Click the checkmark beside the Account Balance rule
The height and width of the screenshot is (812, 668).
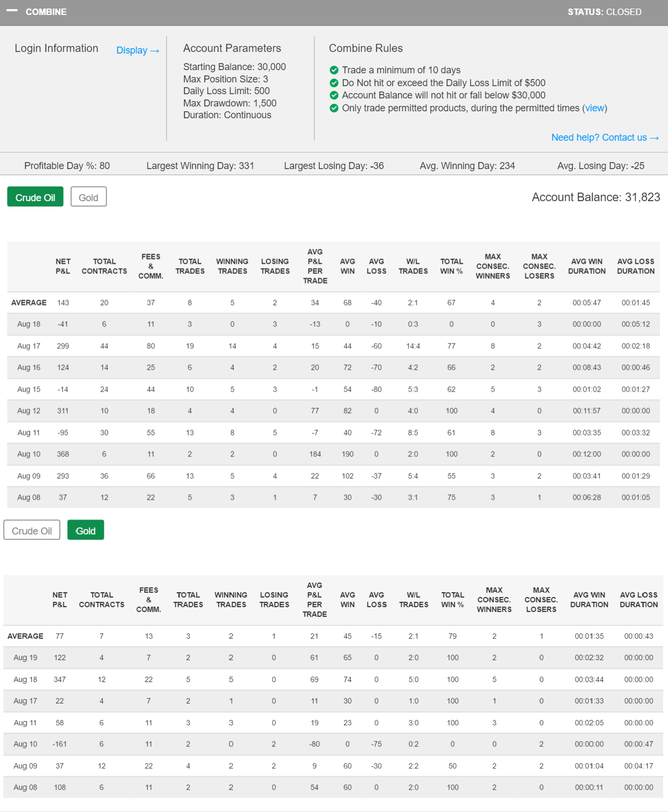334,95
